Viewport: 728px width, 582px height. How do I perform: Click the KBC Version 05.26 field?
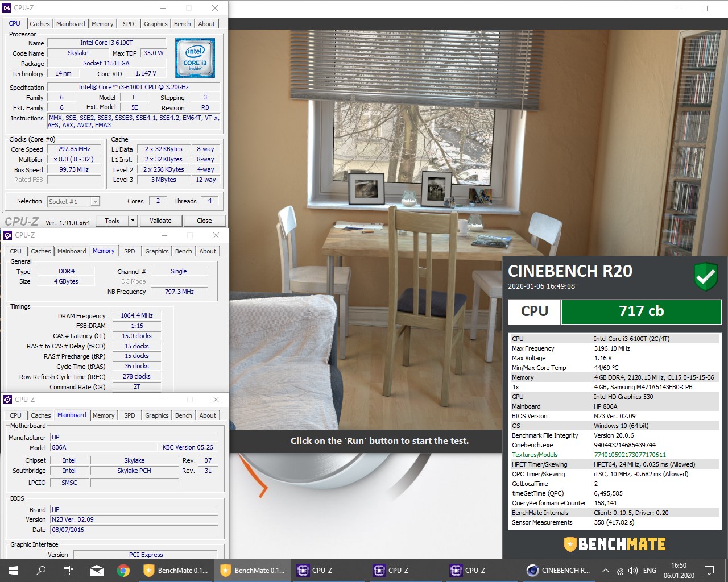(x=188, y=447)
